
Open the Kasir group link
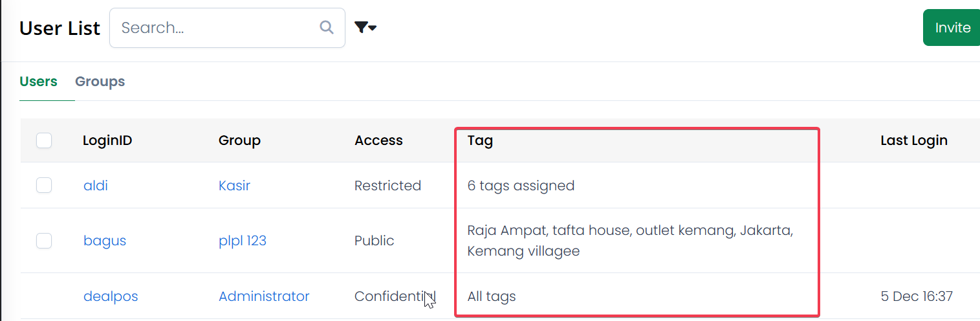tap(234, 186)
